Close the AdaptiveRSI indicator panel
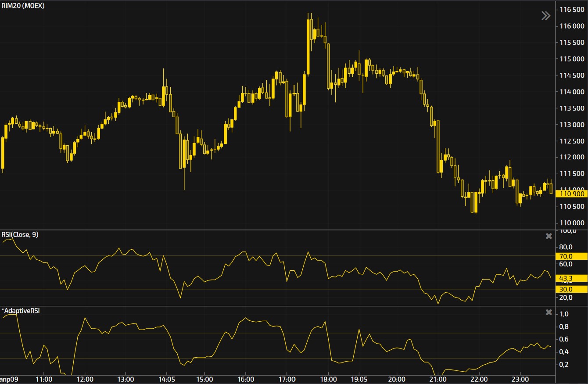This screenshot has width=588, height=384. tap(549, 312)
